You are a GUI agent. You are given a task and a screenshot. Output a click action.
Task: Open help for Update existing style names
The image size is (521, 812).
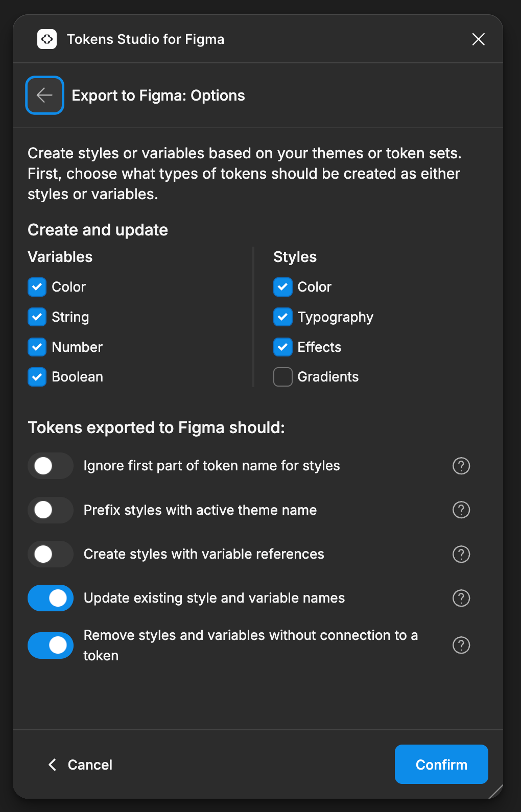(x=461, y=598)
